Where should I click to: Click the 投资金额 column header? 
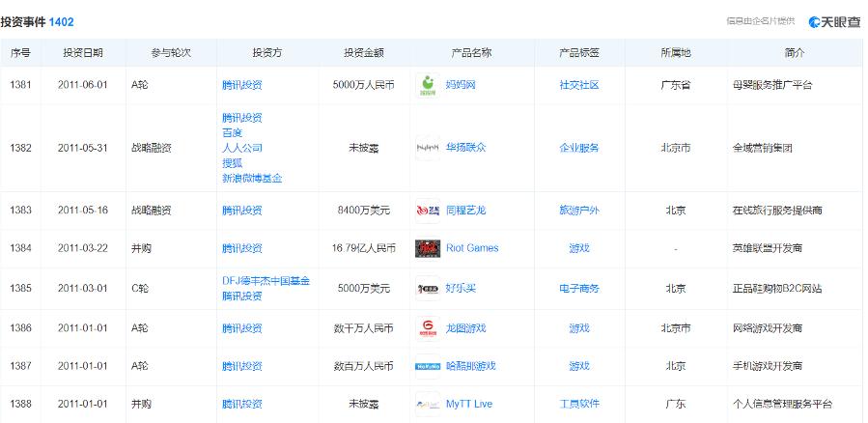coord(364,53)
